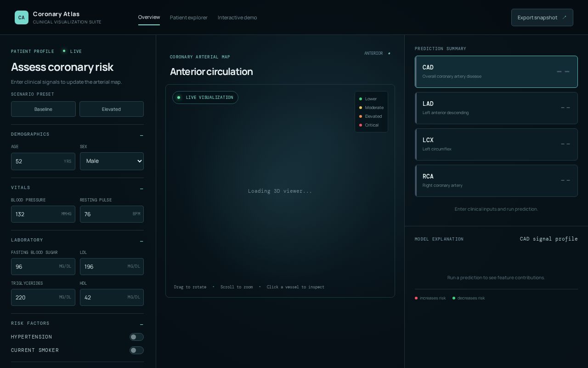Screen dimensions: 588x368
Task: Apply the Baseline scenario preset
Action: click(x=43, y=109)
